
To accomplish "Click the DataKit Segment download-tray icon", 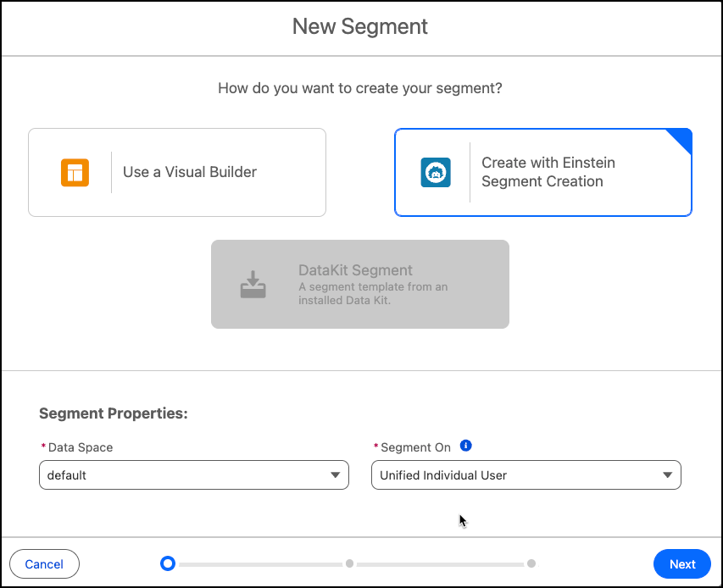I will point(253,285).
